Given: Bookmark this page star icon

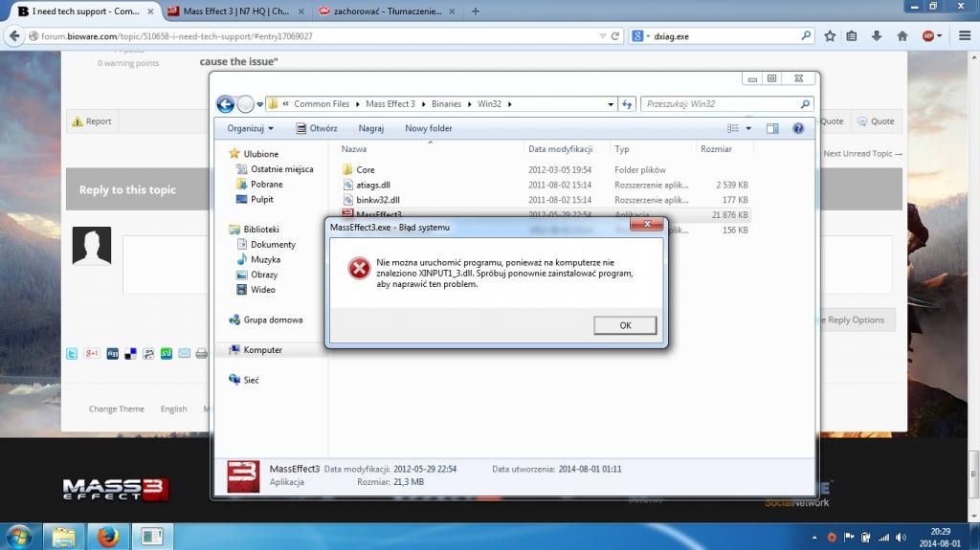Looking at the screenshot, I should click(830, 36).
